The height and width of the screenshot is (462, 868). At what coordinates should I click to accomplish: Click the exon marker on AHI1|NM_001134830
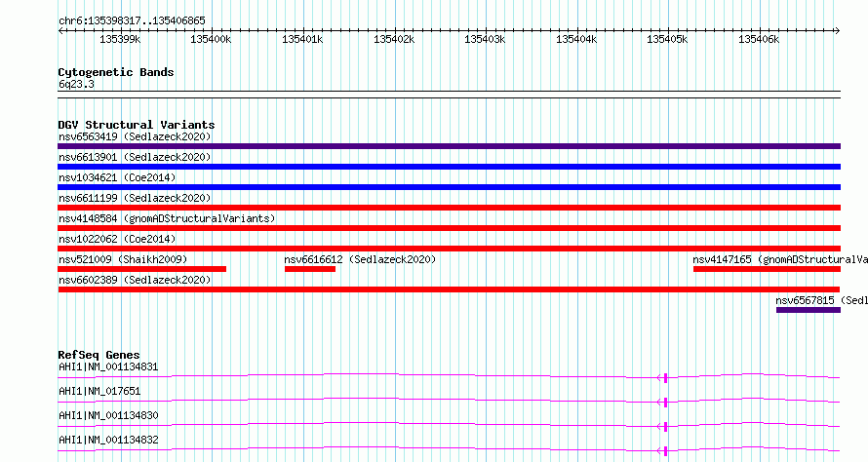[x=665, y=427]
